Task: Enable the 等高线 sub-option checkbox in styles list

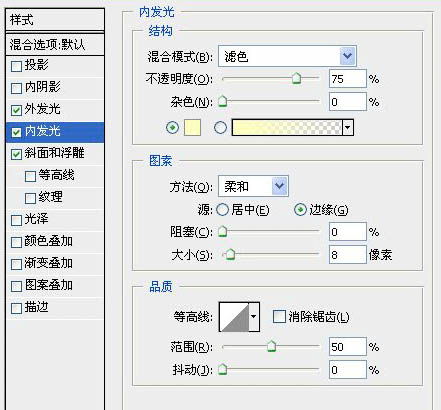Action: tap(30, 176)
